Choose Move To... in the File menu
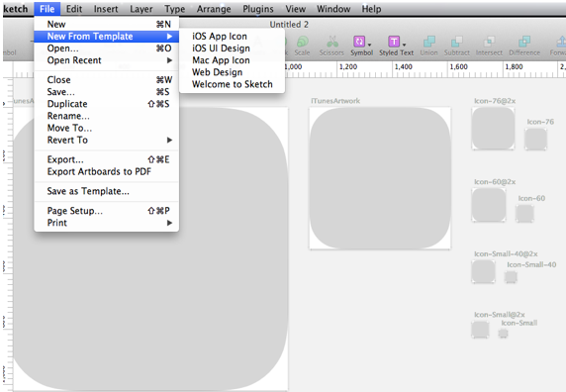 coord(107,128)
